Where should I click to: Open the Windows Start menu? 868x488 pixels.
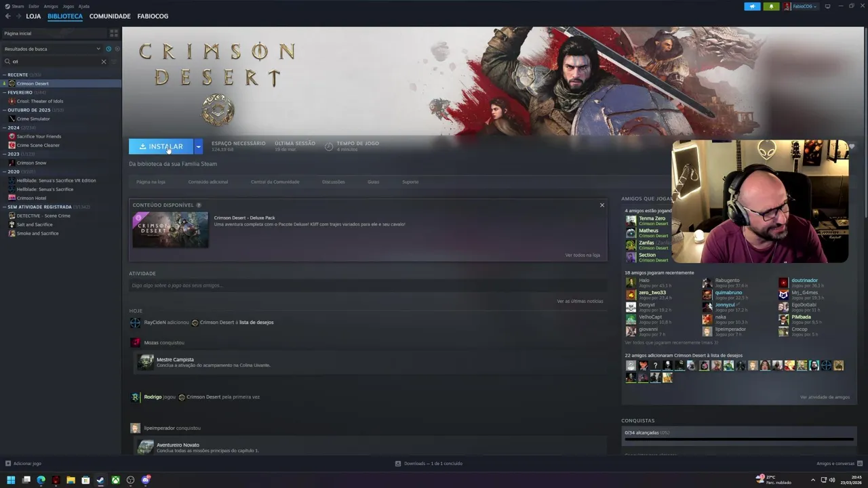[11, 480]
